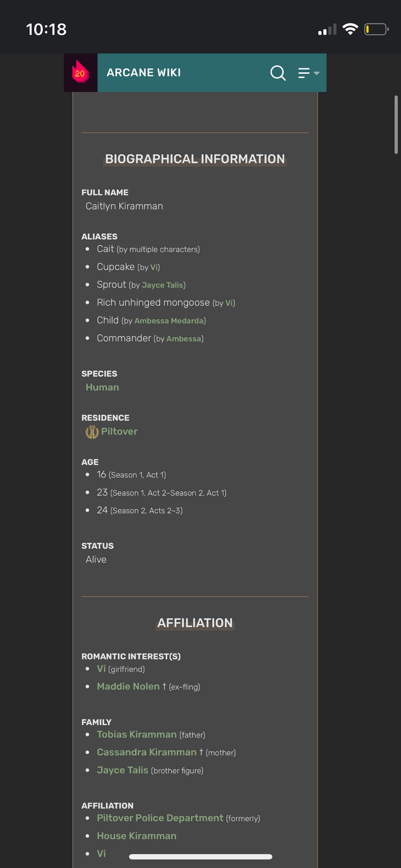Expand the navigation menu dropdown
The image size is (401, 868).
[309, 73]
